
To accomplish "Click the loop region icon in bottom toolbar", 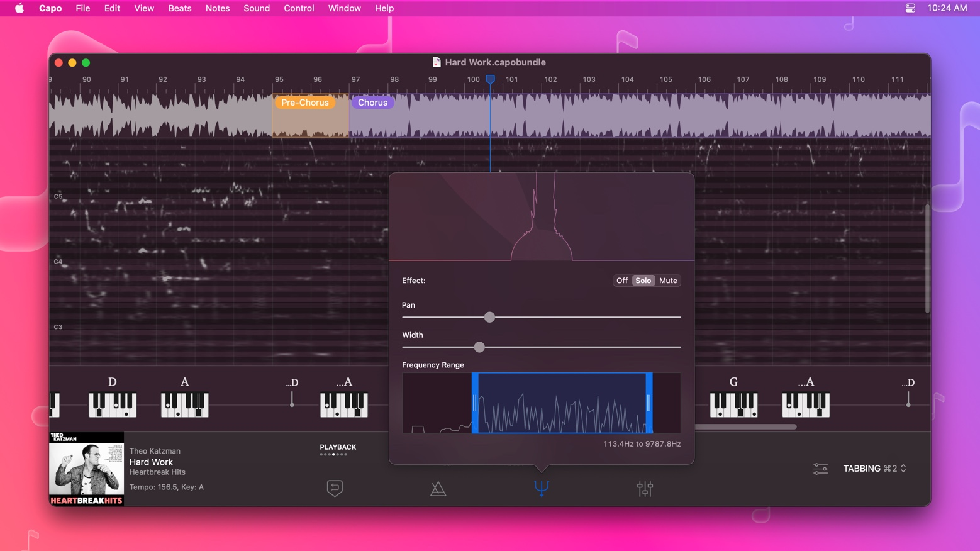I will pyautogui.click(x=335, y=488).
